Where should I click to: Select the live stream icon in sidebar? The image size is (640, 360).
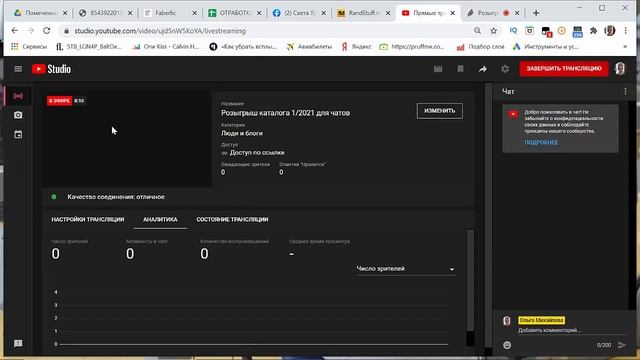tap(18, 96)
